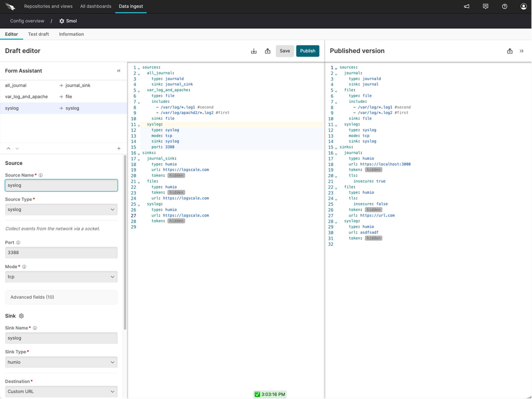Image resolution: width=532 pixels, height=399 pixels.
Task: Open the feedback message icon
Action: pyautogui.click(x=486, y=6)
